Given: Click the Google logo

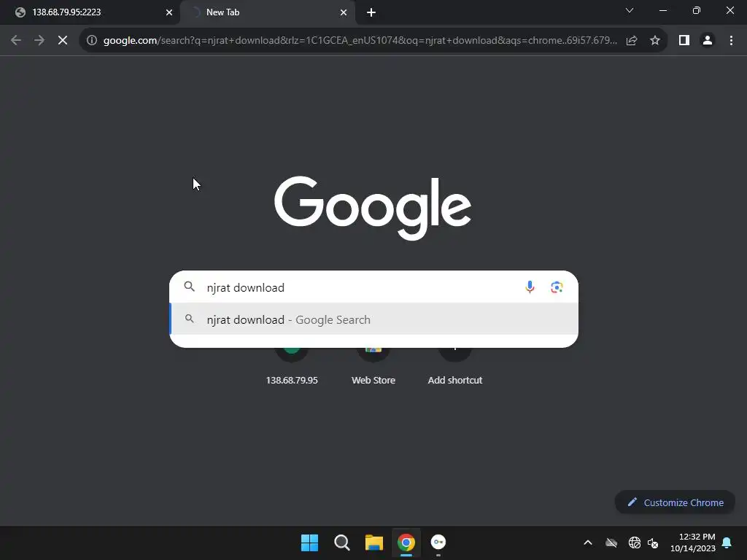Looking at the screenshot, I should coord(373,208).
